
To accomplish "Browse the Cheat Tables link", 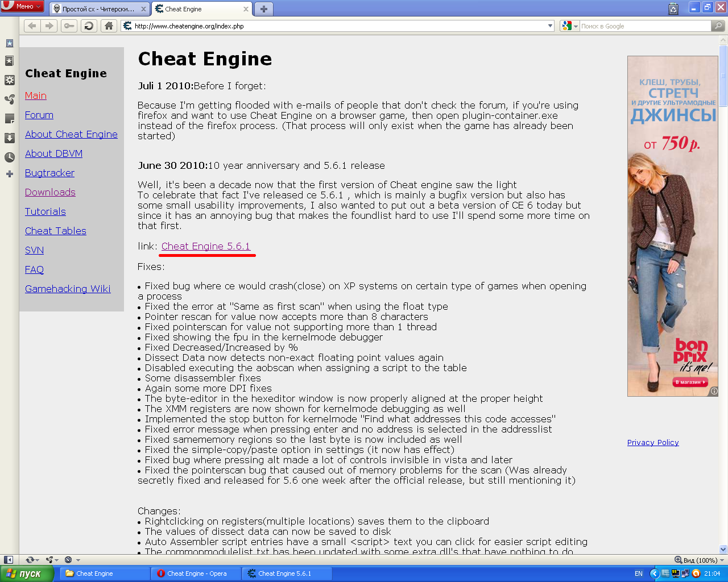I will click(x=56, y=231).
